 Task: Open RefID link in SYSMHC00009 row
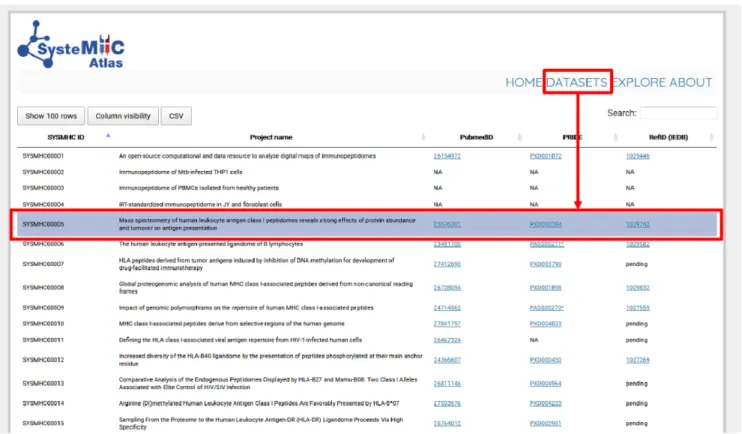637,308
